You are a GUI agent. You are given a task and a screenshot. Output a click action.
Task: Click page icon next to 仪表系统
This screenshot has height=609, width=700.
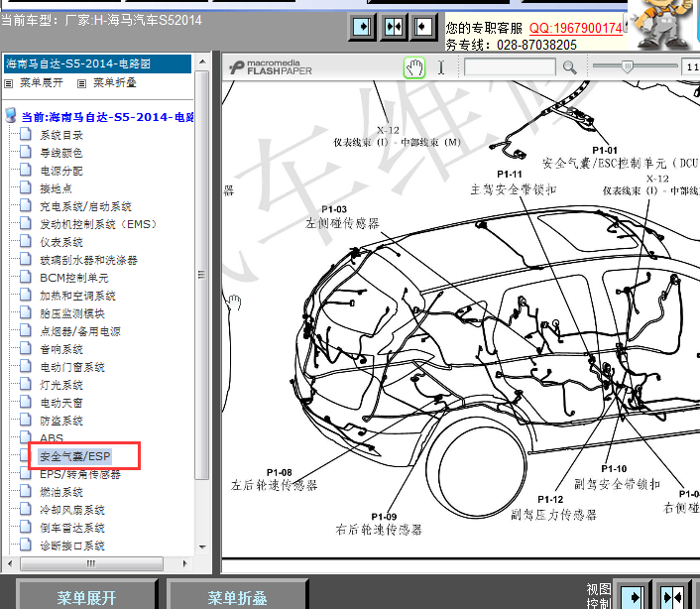tap(26, 241)
